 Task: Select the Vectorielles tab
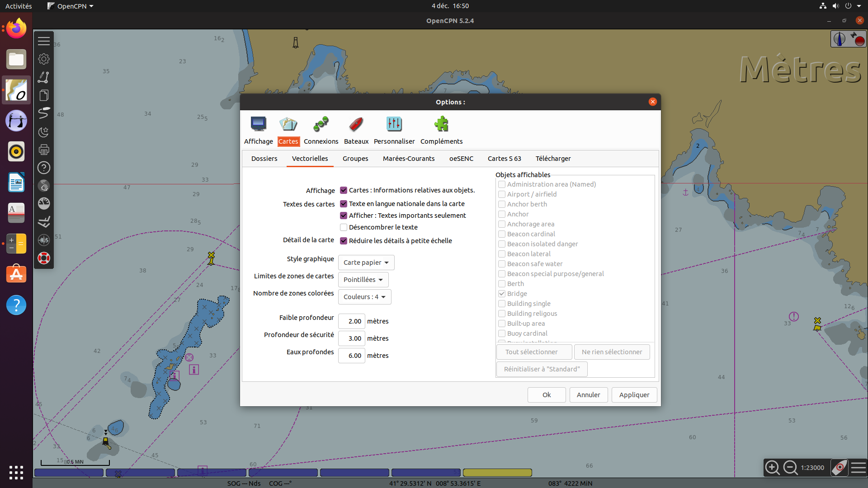pyautogui.click(x=310, y=159)
